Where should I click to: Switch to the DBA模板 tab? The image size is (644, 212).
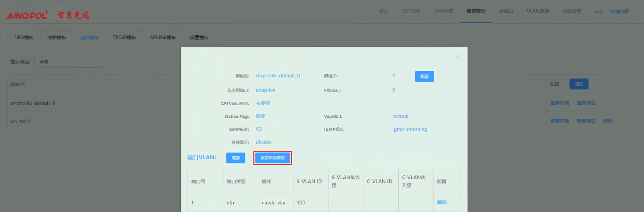24,37
